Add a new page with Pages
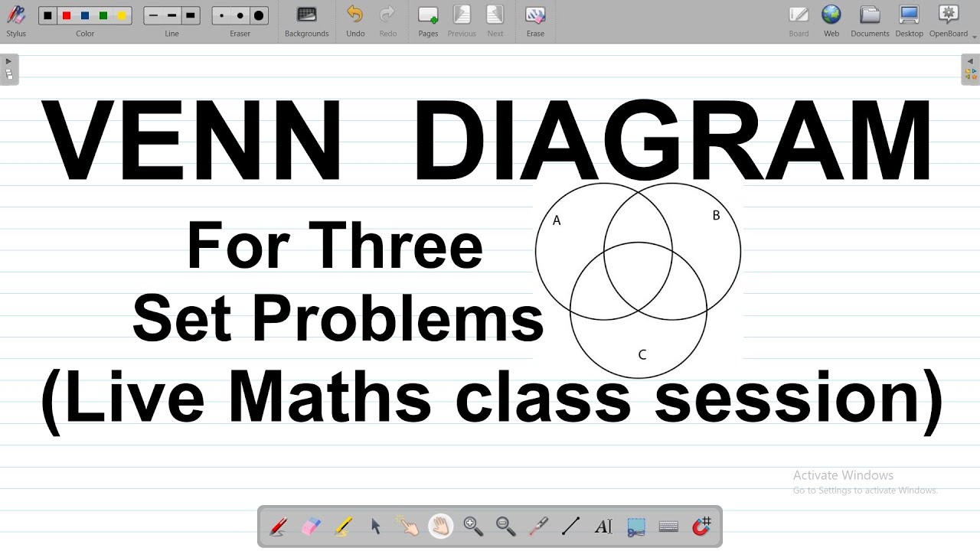 (x=428, y=21)
